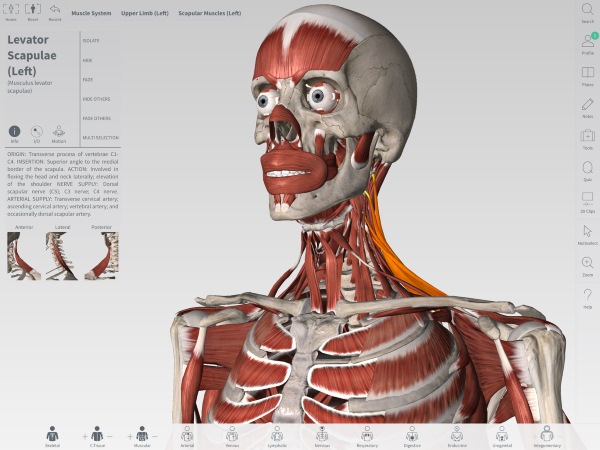Open the Posterior view thumbnail
This screenshot has width=600, height=450.
(101, 256)
